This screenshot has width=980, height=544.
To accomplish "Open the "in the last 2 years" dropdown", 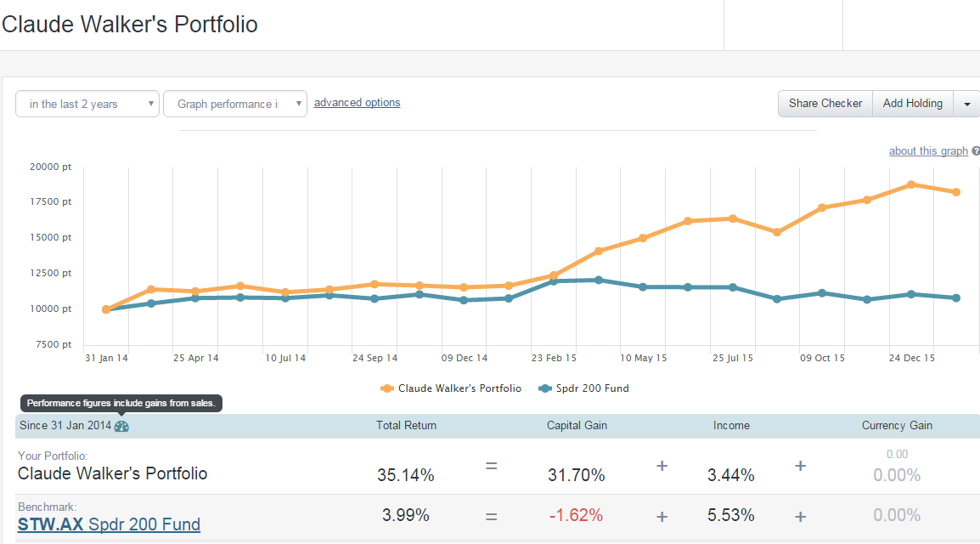I will pos(87,104).
